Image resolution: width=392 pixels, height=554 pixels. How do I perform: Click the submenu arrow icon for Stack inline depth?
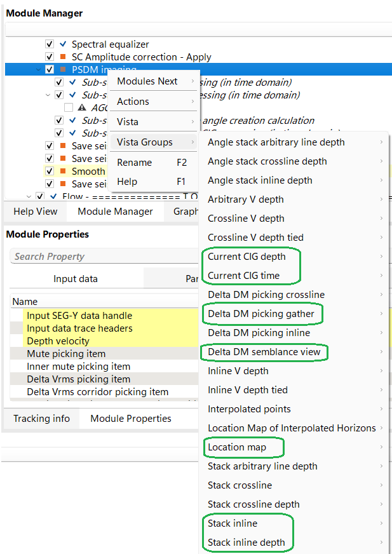pyautogui.click(x=381, y=543)
